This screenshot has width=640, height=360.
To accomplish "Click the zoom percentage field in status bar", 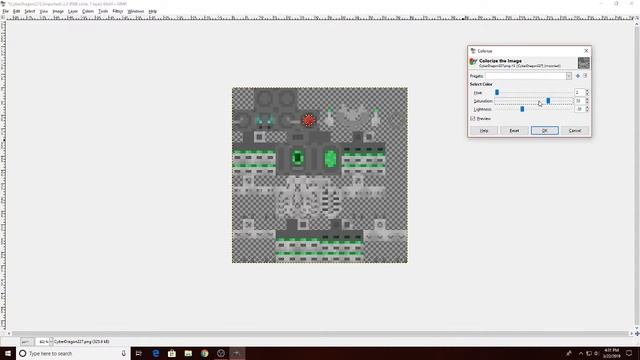I will [x=43, y=342].
